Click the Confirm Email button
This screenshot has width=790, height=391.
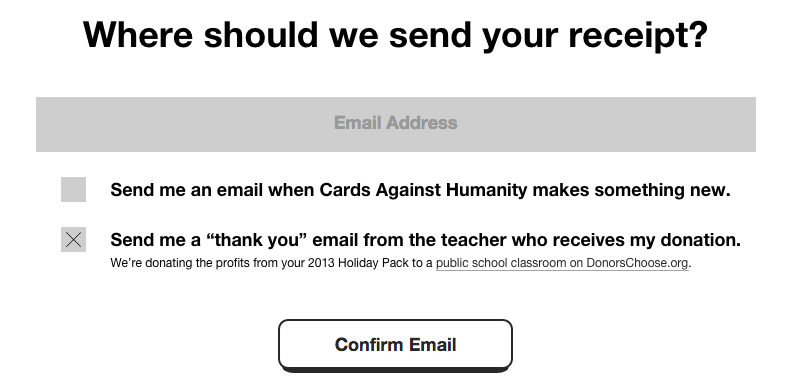pos(396,345)
